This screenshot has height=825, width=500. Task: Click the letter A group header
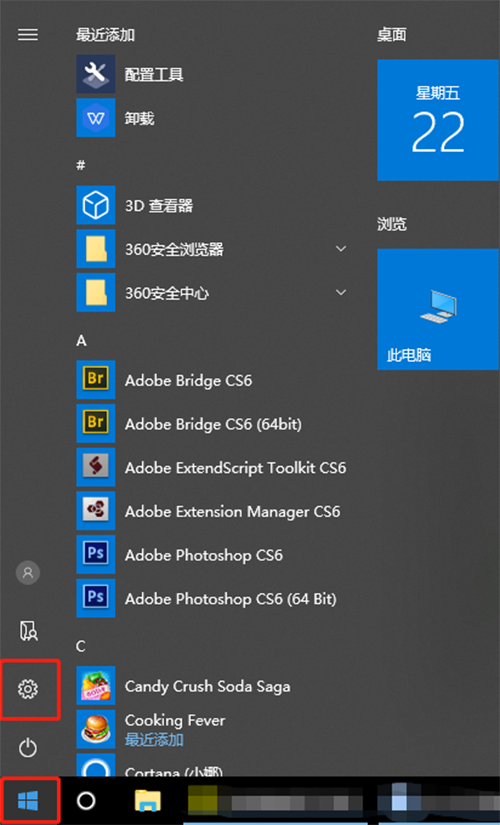[81, 341]
